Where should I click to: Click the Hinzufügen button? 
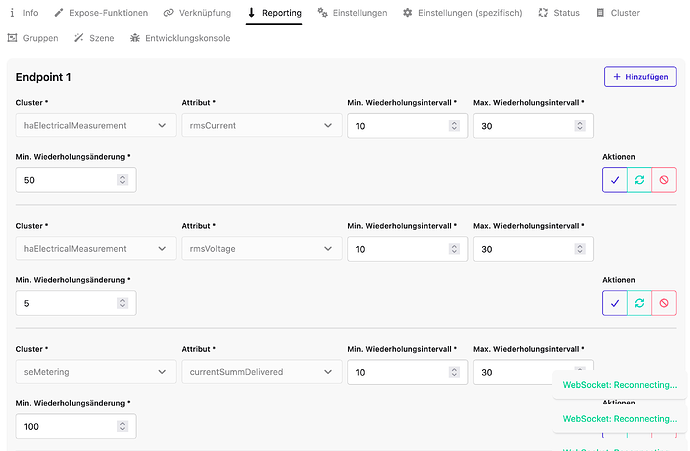coord(640,77)
